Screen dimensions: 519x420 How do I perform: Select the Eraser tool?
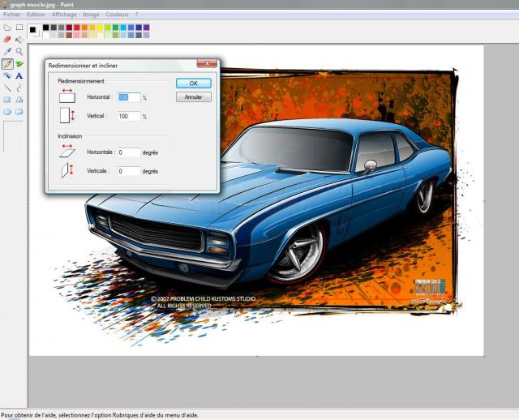pyautogui.click(x=7, y=40)
